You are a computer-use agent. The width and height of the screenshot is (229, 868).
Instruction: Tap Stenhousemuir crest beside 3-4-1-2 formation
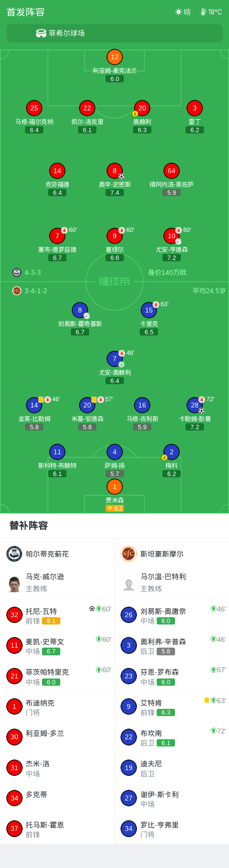click(x=17, y=291)
